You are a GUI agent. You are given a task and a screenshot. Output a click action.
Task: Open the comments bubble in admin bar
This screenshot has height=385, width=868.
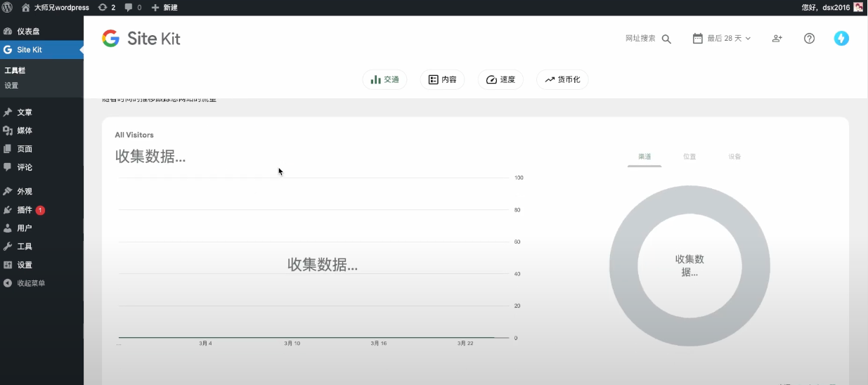pyautogui.click(x=133, y=7)
